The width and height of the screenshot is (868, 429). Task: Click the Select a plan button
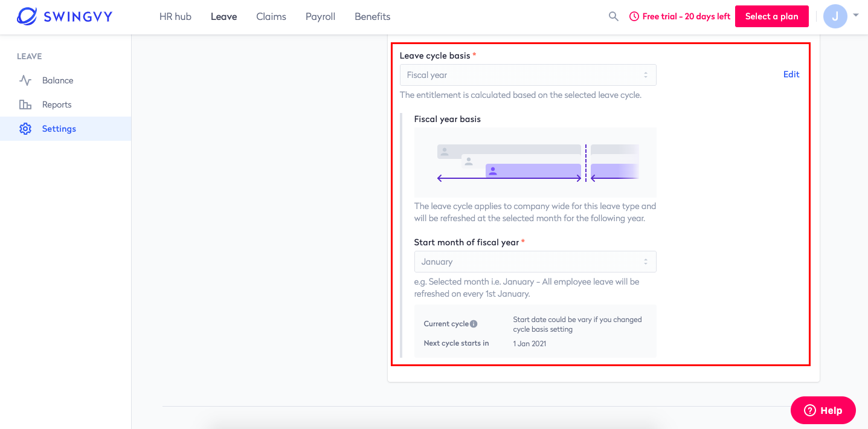(772, 16)
